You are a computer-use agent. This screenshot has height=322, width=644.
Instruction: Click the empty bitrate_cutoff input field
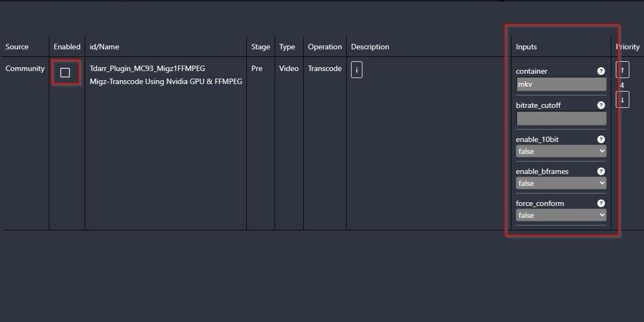[560, 119]
